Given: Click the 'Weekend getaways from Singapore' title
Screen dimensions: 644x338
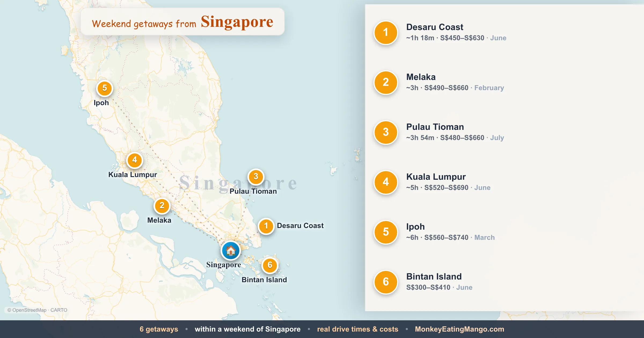Looking at the screenshot, I should click(x=182, y=22).
